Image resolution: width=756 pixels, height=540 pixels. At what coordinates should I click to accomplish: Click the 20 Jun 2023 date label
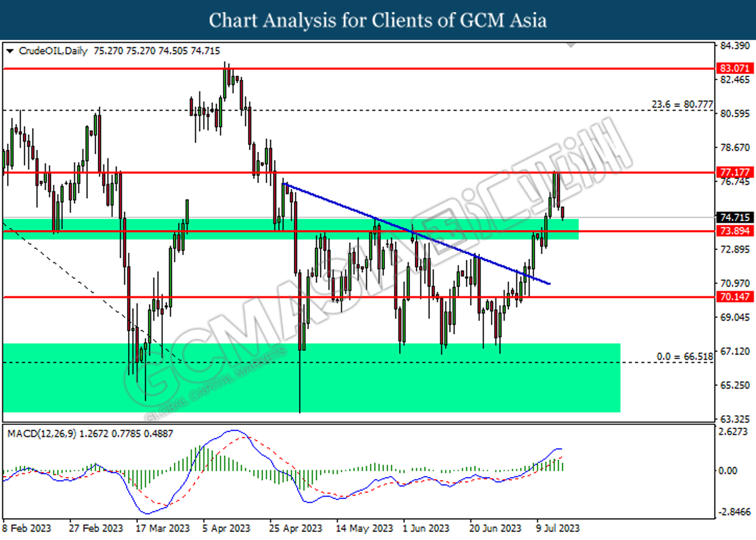495,528
